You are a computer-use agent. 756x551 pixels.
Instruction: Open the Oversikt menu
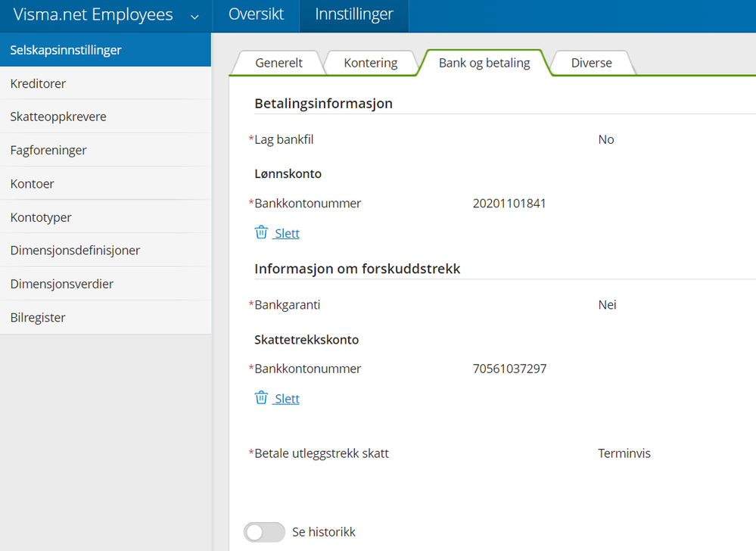point(256,15)
